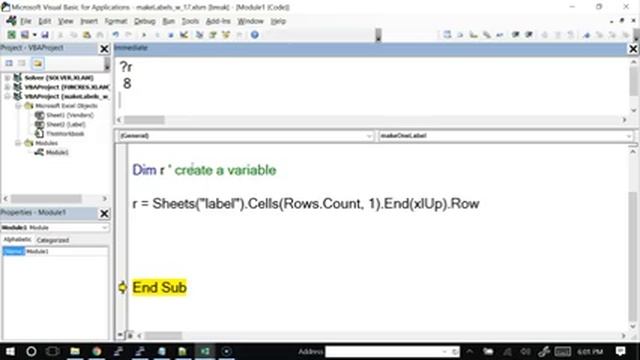Toggle Design Mode in the toolbar
The height and width of the screenshot is (360, 640).
tap(184, 35)
